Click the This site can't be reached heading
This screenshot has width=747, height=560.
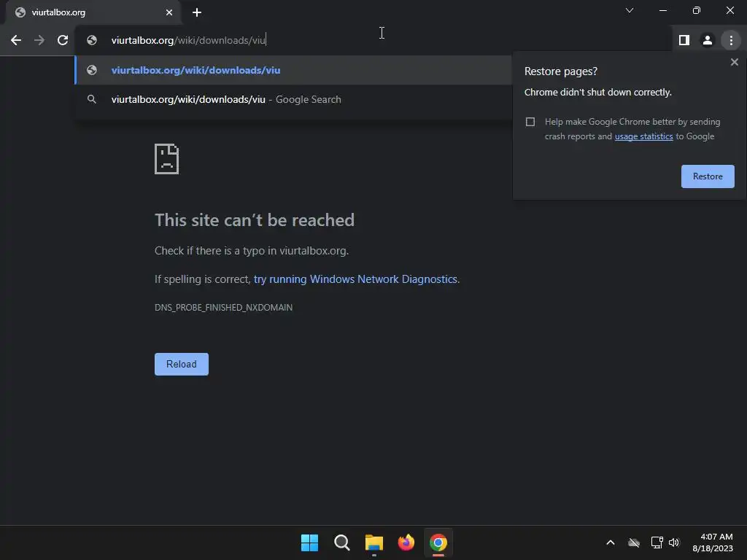pyautogui.click(x=255, y=220)
